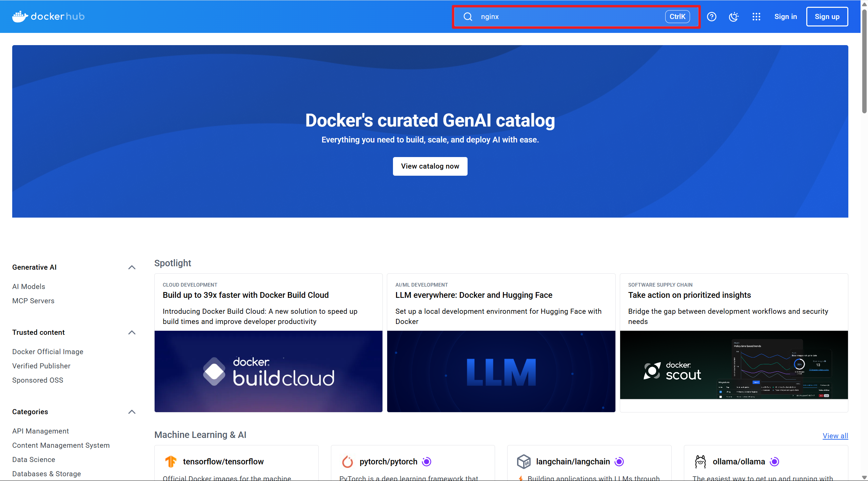The width and height of the screenshot is (868, 481).
Task: Select API Management category
Action: point(40,431)
